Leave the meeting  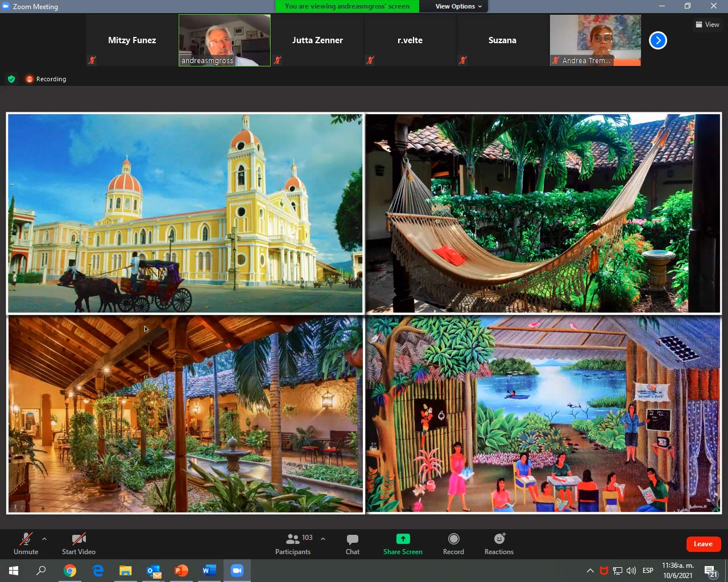pos(703,544)
